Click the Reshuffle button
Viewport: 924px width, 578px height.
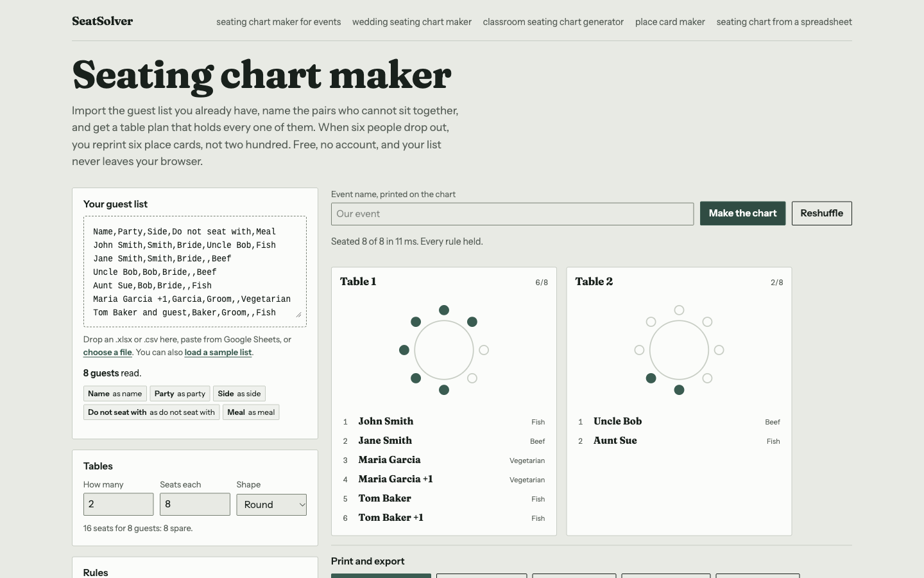pyautogui.click(x=821, y=213)
